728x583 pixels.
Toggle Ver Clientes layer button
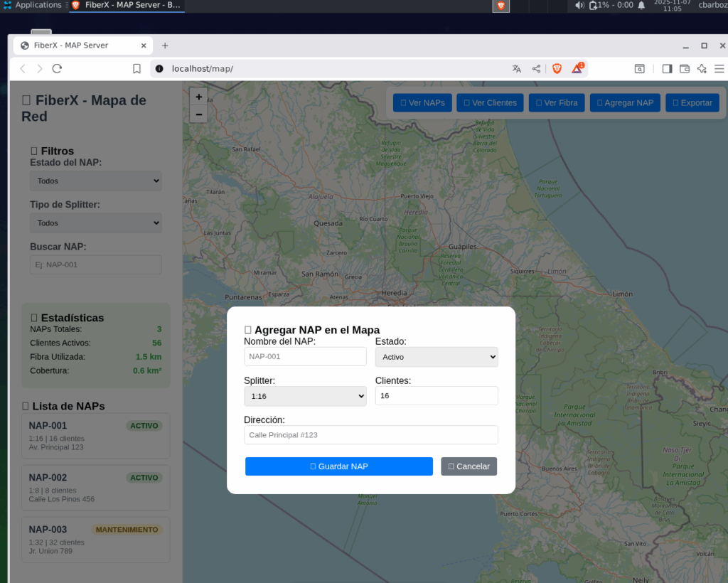pyautogui.click(x=490, y=103)
